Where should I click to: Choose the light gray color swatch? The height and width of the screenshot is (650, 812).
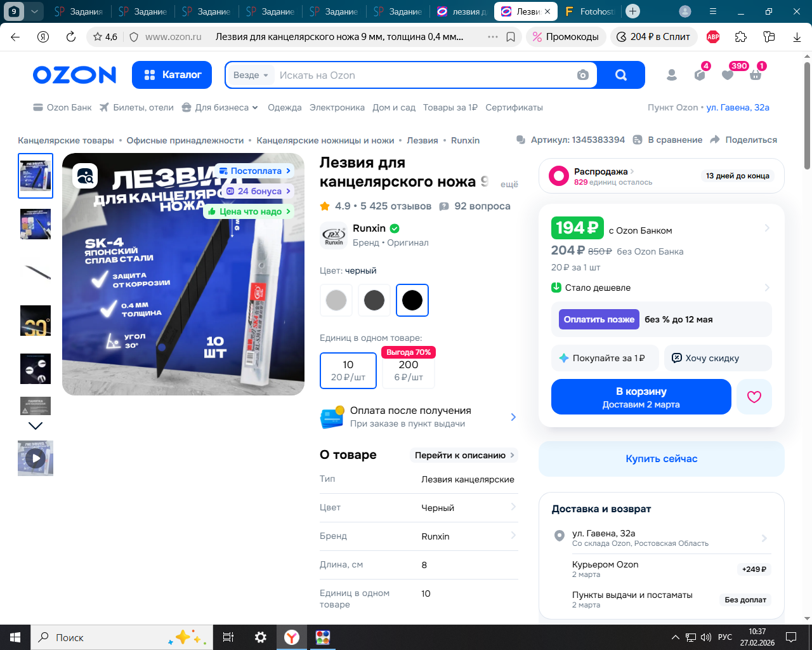(336, 300)
